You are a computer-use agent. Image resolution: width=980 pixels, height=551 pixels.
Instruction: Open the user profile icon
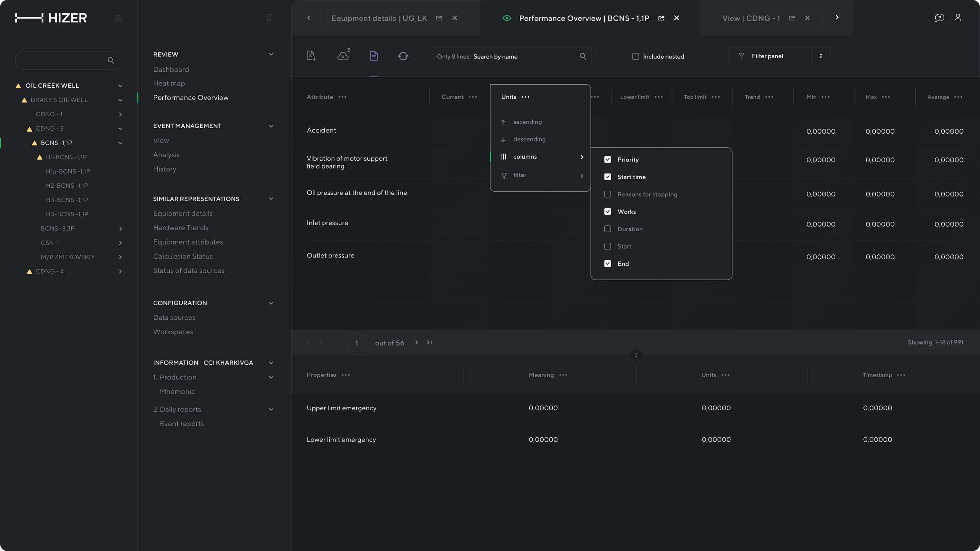958,18
